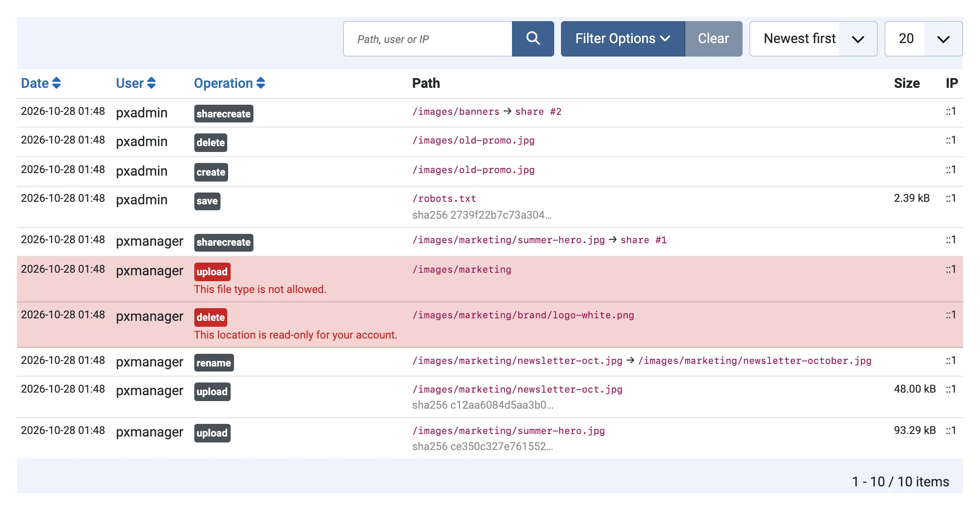This screenshot has height=510, width=980.
Task: Click the save badge for robots.txt
Action: 207,201
